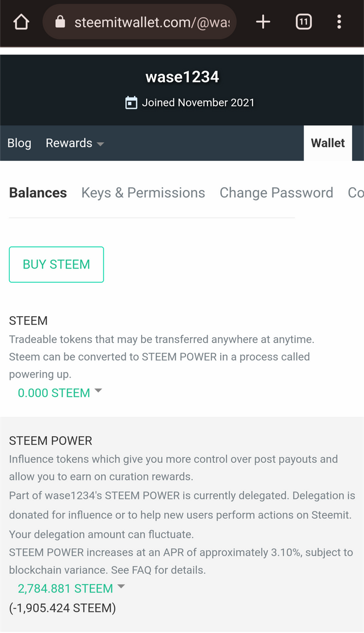
Task: Switch to the Balances section
Action: point(38,193)
